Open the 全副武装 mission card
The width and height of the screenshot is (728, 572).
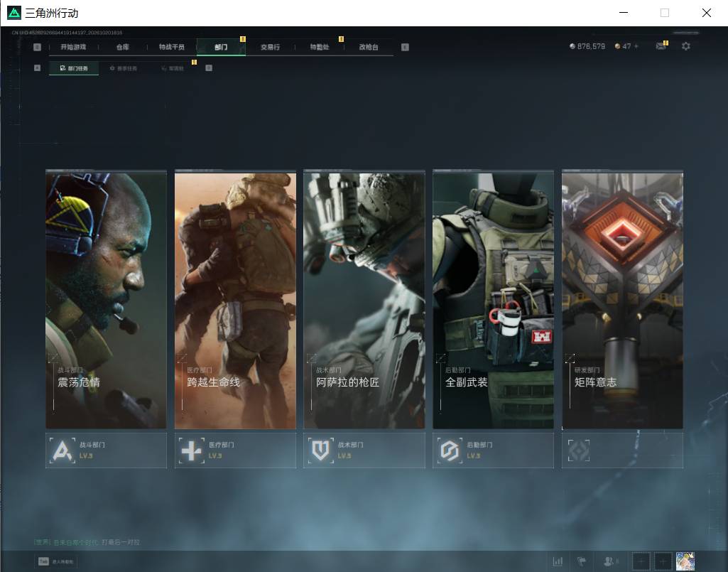[x=493, y=300]
